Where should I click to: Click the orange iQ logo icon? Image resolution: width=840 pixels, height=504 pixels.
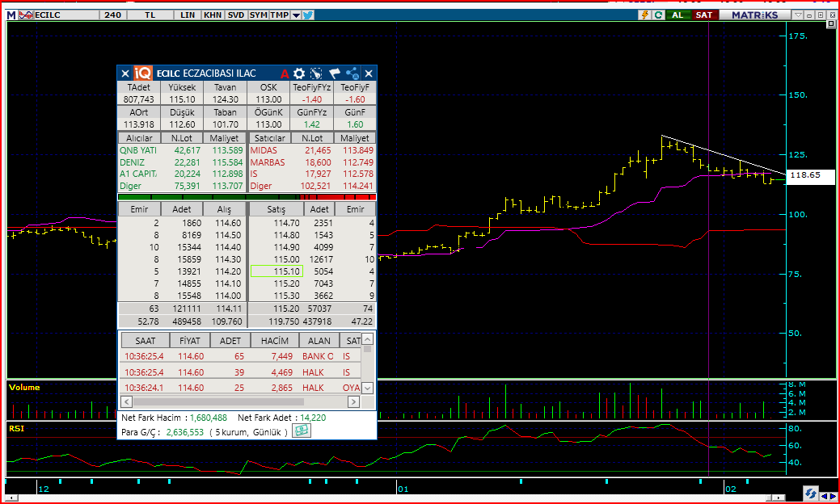click(x=143, y=73)
